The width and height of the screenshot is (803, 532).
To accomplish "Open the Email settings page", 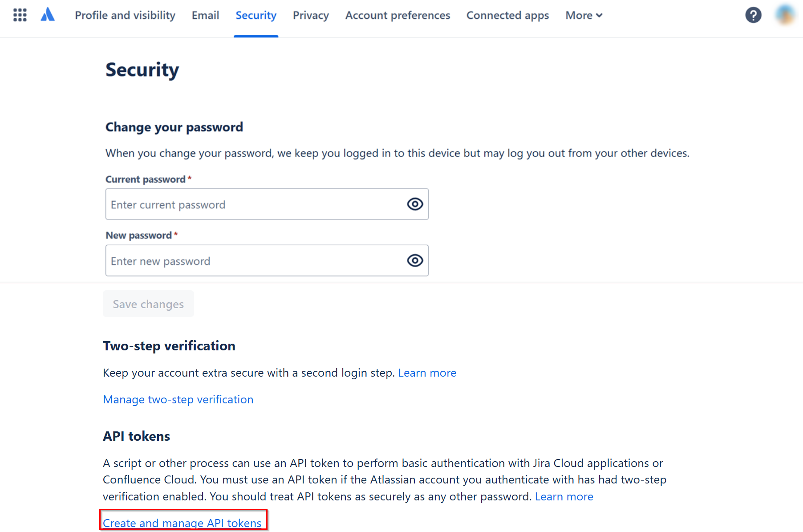I will click(205, 15).
